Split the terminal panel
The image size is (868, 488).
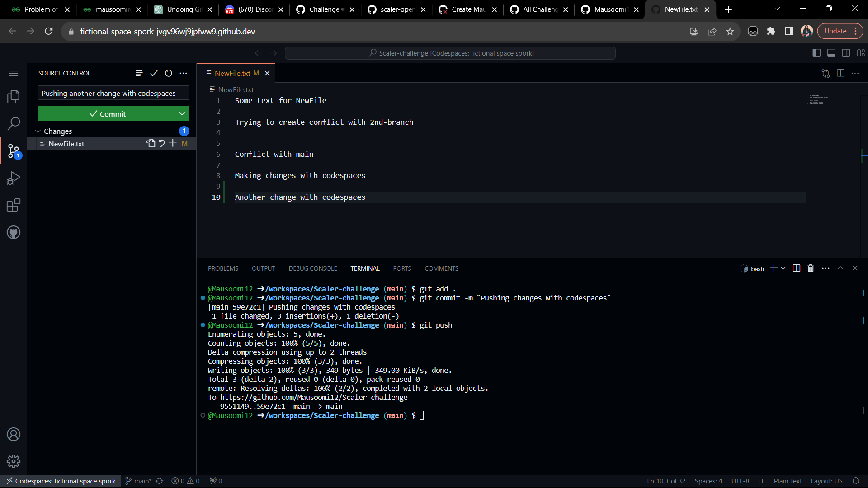tap(796, 268)
